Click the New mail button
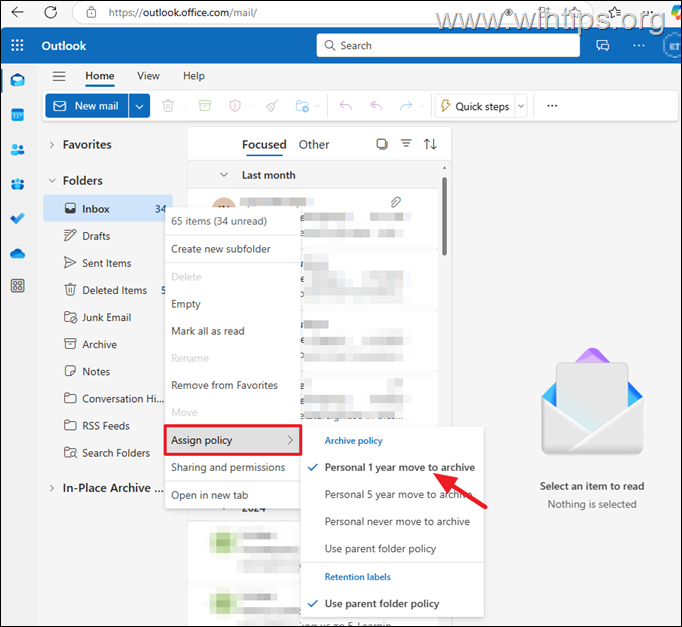Image resolution: width=682 pixels, height=627 pixels. [87, 106]
